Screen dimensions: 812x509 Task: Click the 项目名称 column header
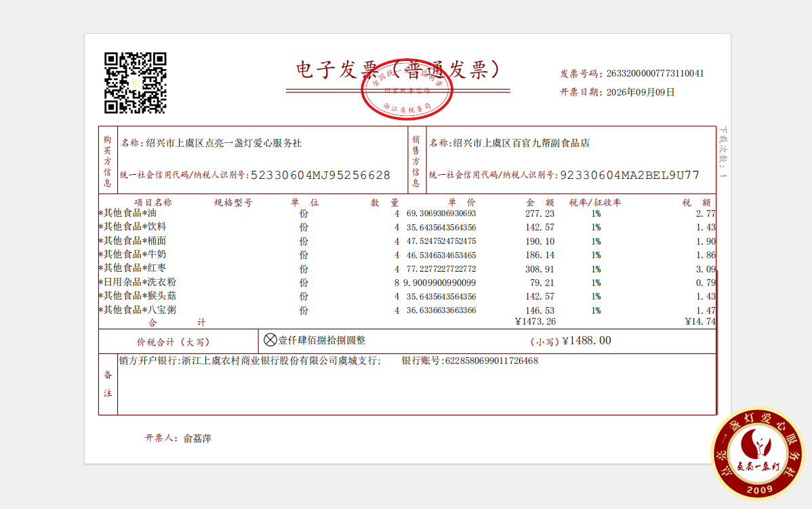click(x=153, y=203)
